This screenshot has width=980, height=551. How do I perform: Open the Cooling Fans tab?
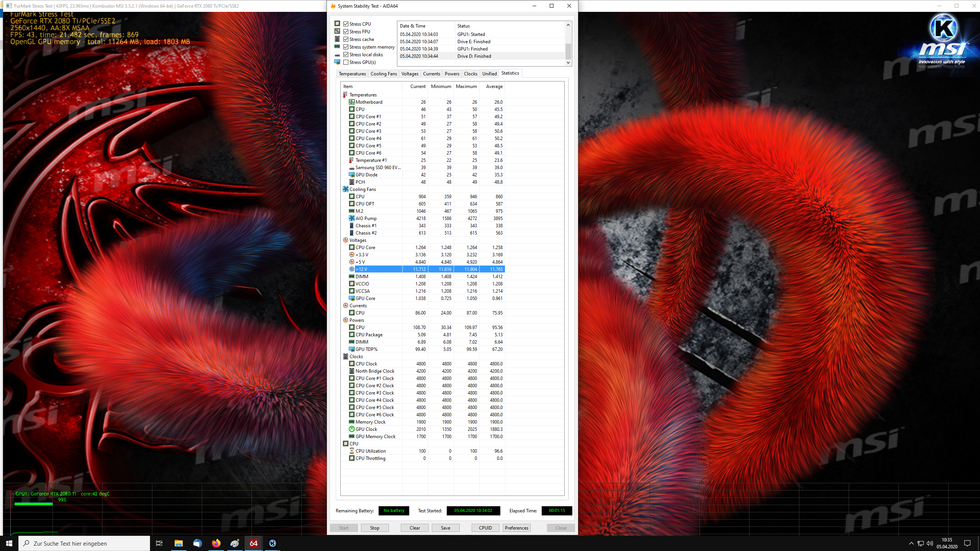(x=384, y=74)
